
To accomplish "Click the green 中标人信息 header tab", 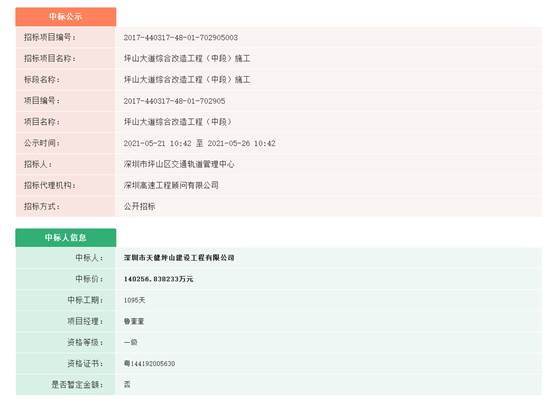I will 66,237.
